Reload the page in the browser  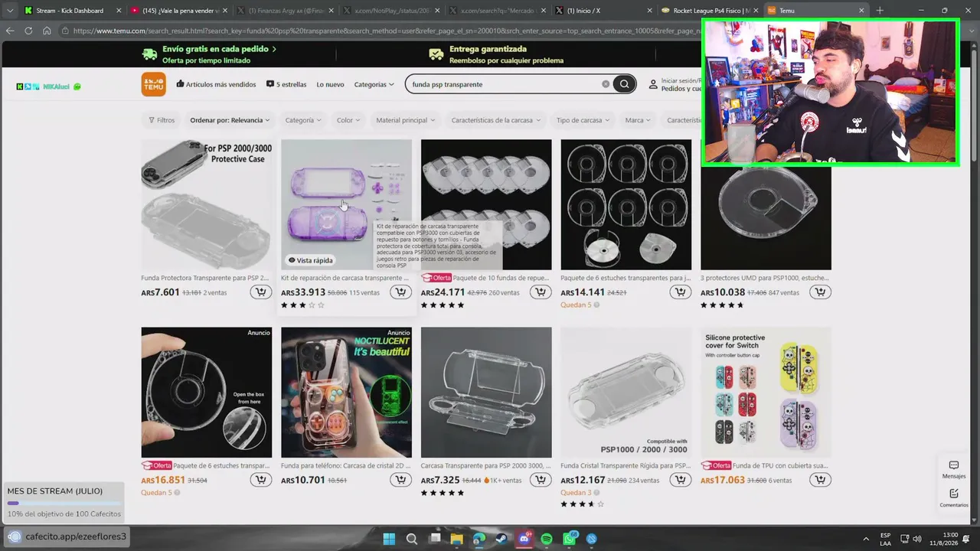tap(28, 31)
